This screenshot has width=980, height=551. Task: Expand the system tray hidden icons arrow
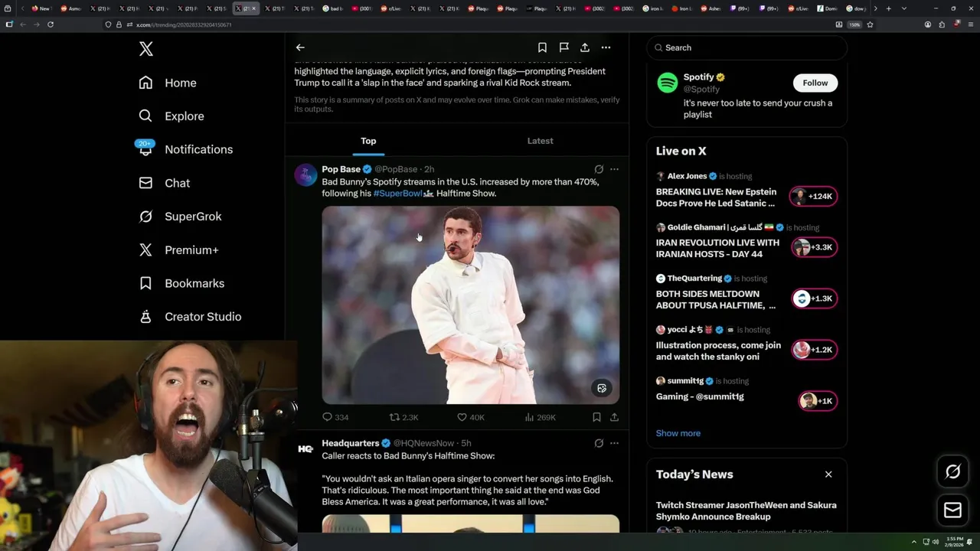pos(913,542)
